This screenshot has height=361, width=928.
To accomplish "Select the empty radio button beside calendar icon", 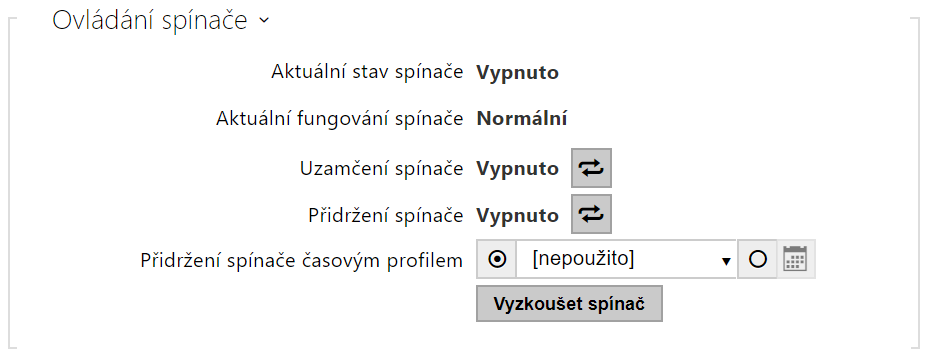I will (x=757, y=259).
